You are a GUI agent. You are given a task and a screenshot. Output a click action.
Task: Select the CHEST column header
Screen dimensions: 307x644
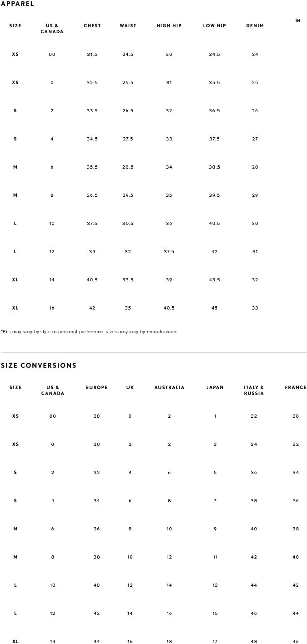[x=92, y=26]
